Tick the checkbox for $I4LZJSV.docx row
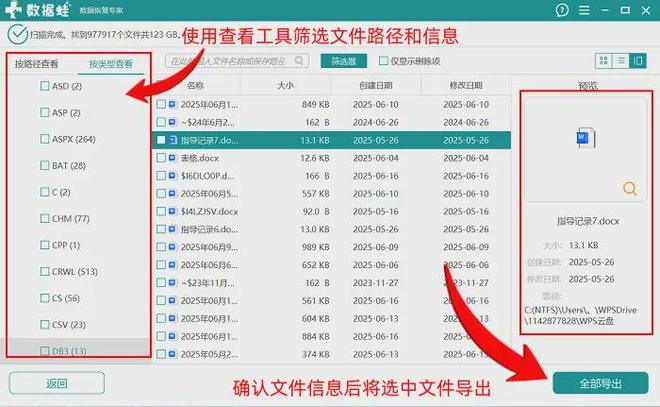 [161, 211]
